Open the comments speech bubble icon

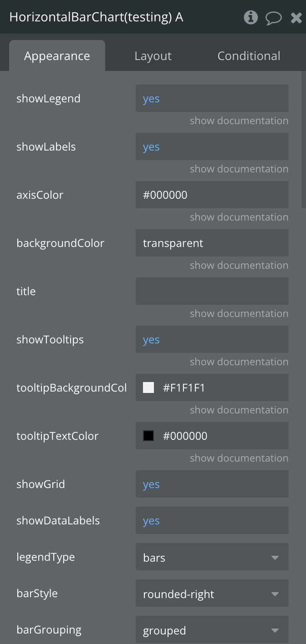(x=273, y=18)
